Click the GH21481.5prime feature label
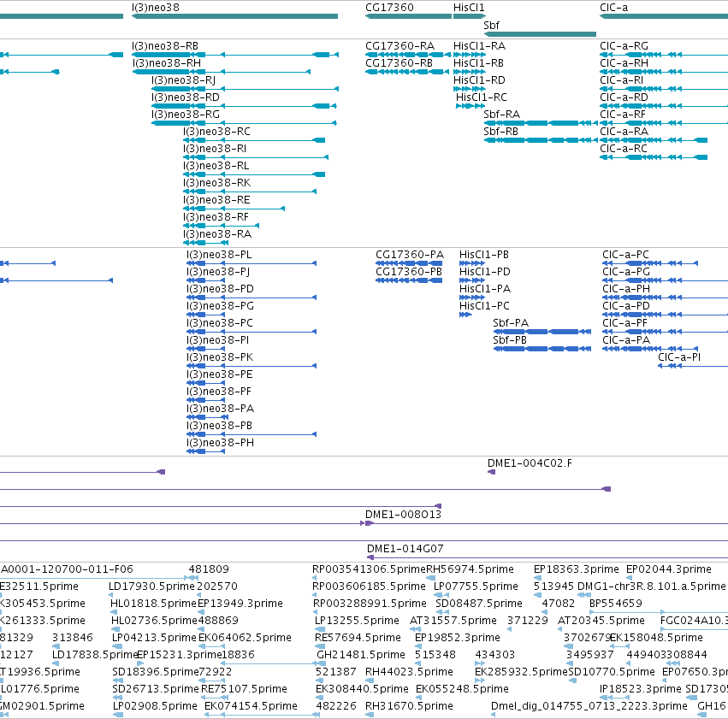Viewport: 728px width, 719px height. [x=361, y=655]
